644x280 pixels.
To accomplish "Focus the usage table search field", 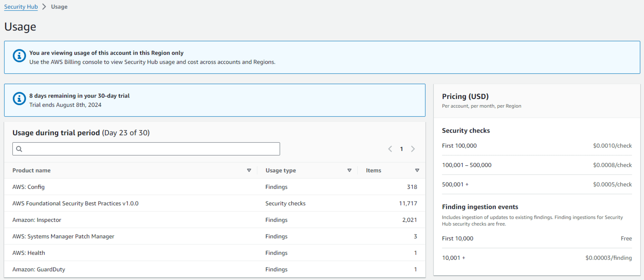I will (146, 149).
